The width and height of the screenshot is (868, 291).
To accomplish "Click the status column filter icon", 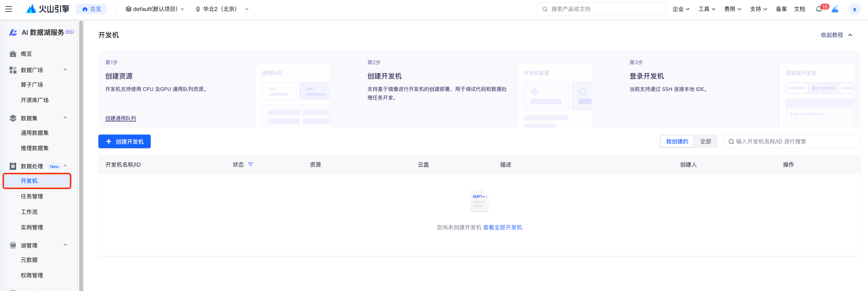I will [x=250, y=165].
